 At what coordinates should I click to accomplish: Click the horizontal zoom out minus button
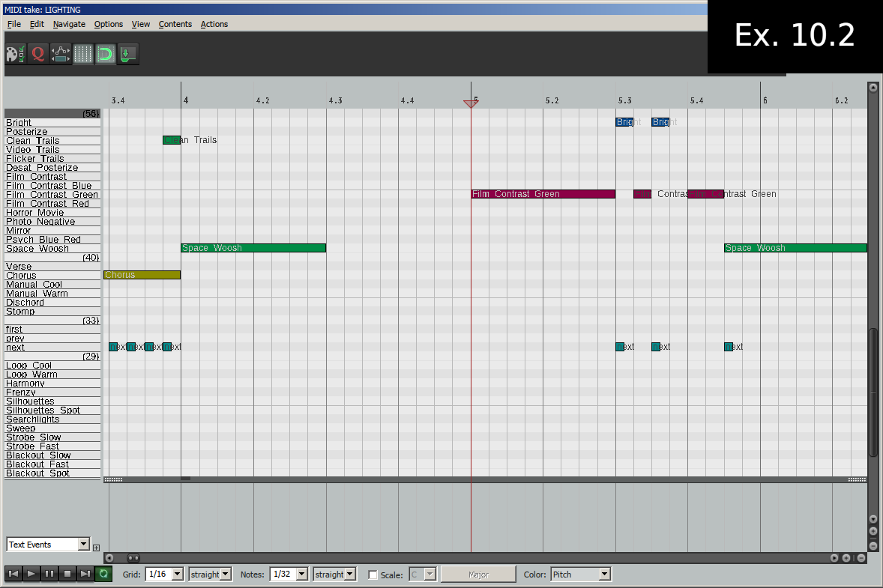[x=861, y=558]
